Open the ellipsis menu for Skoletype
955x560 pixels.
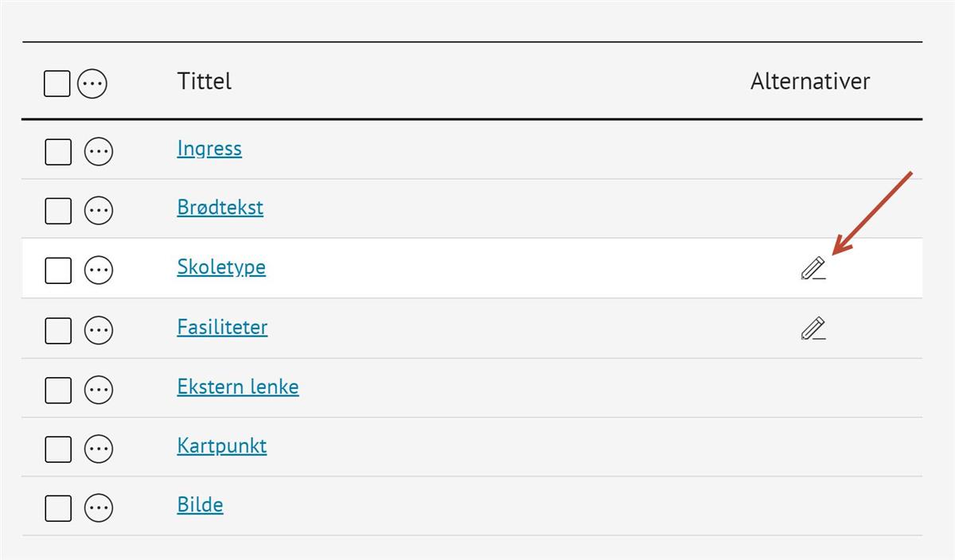pos(99,270)
